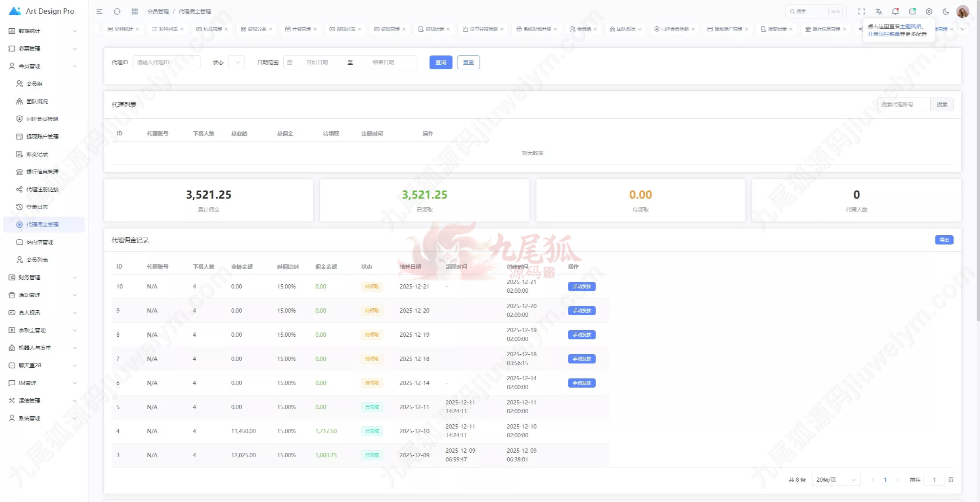Click the page refresh icon

[x=117, y=11]
